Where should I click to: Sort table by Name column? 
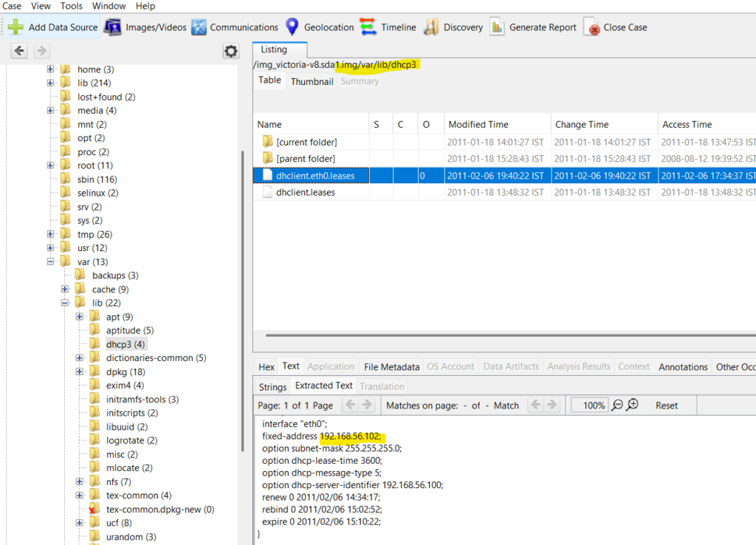click(x=311, y=124)
